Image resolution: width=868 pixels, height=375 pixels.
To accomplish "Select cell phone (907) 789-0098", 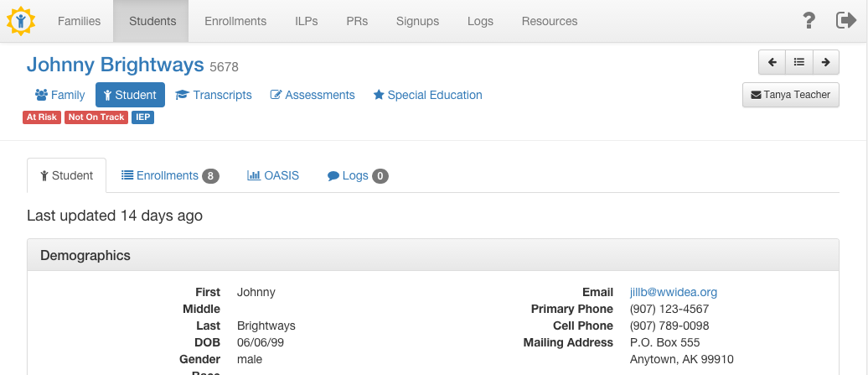I will coord(669,326).
